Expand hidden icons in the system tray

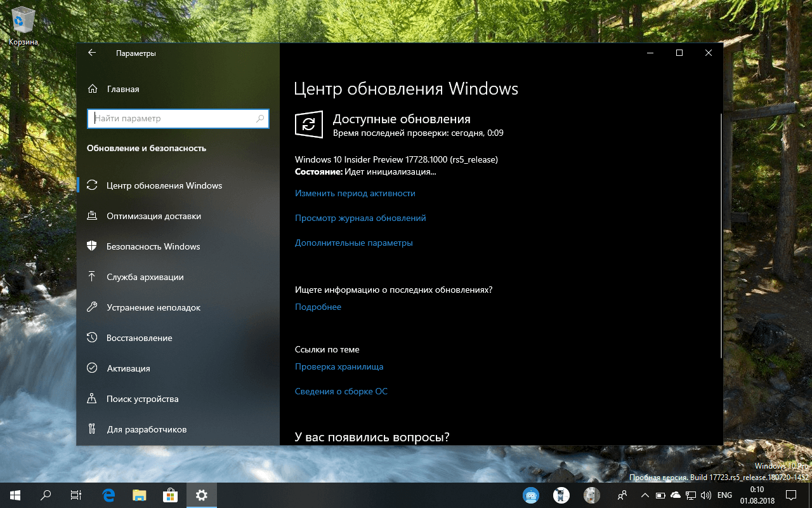pyautogui.click(x=645, y=495)
